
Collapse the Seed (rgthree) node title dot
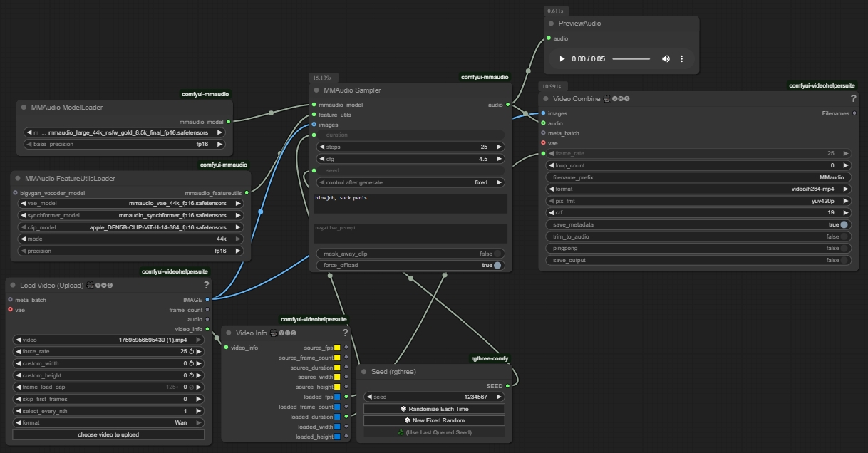[x=363, y=372]
